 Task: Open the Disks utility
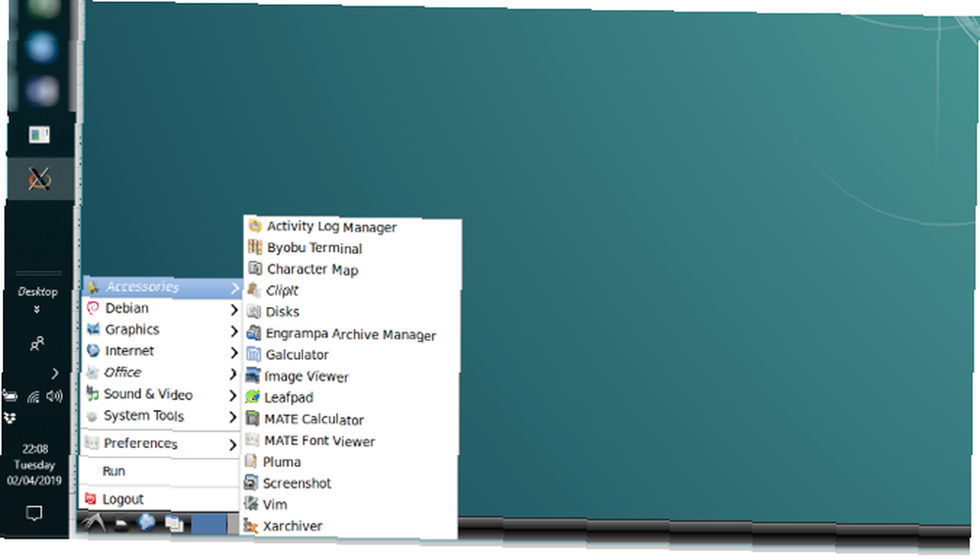tap(352, 312)
